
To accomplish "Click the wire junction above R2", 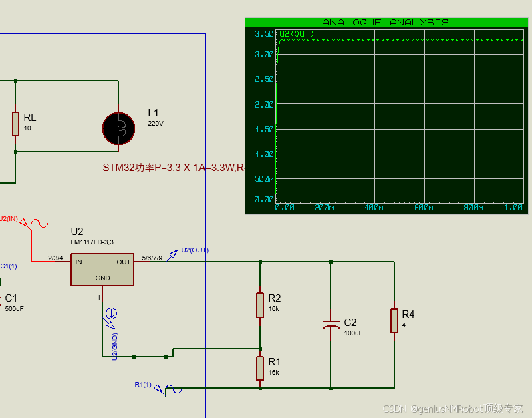I will point(260,262).
